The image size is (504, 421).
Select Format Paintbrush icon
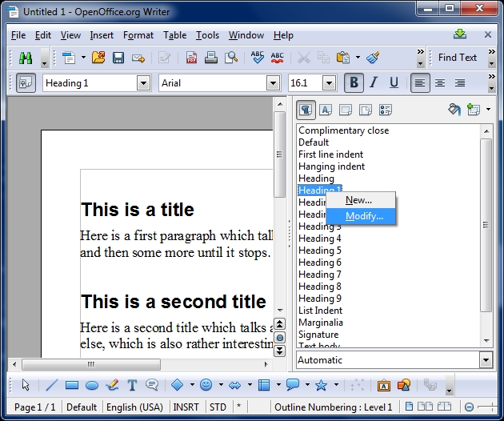[x=373, y=58]
